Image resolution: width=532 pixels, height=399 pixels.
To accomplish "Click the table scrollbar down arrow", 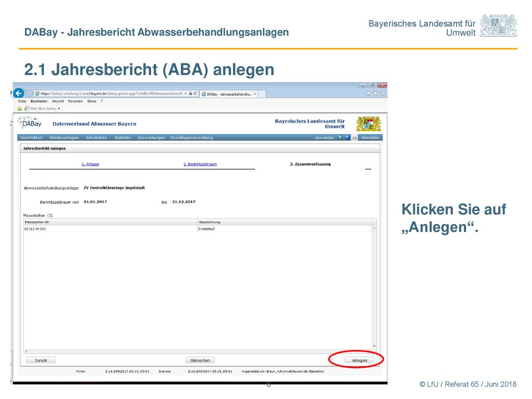I will pos(374,346).
